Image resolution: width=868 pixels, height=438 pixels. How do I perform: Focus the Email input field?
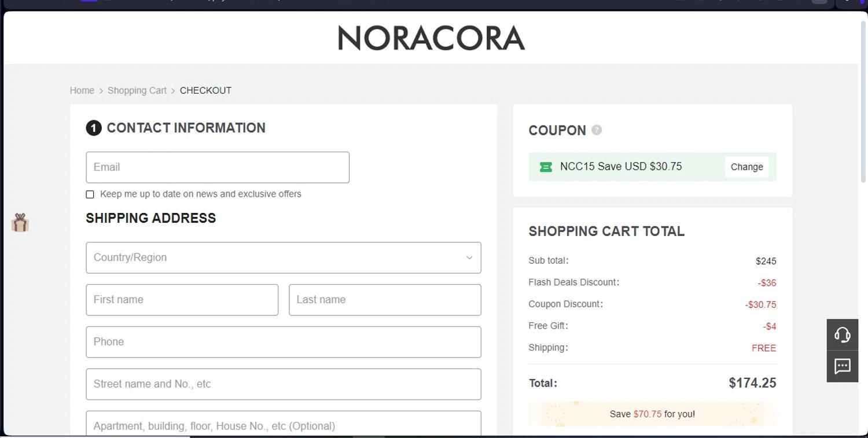coord(218,167)
